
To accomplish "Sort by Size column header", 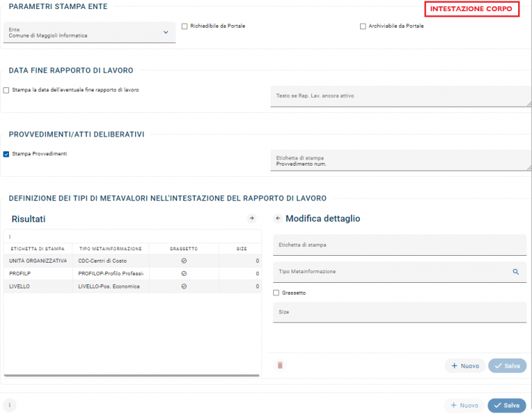I will pos(241,249).
